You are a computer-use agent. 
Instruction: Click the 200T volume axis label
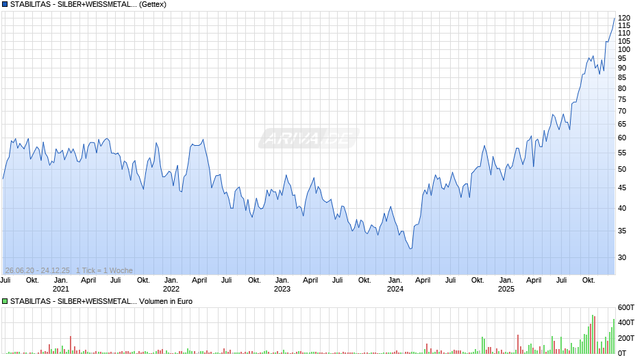click(x=626, y=338)
